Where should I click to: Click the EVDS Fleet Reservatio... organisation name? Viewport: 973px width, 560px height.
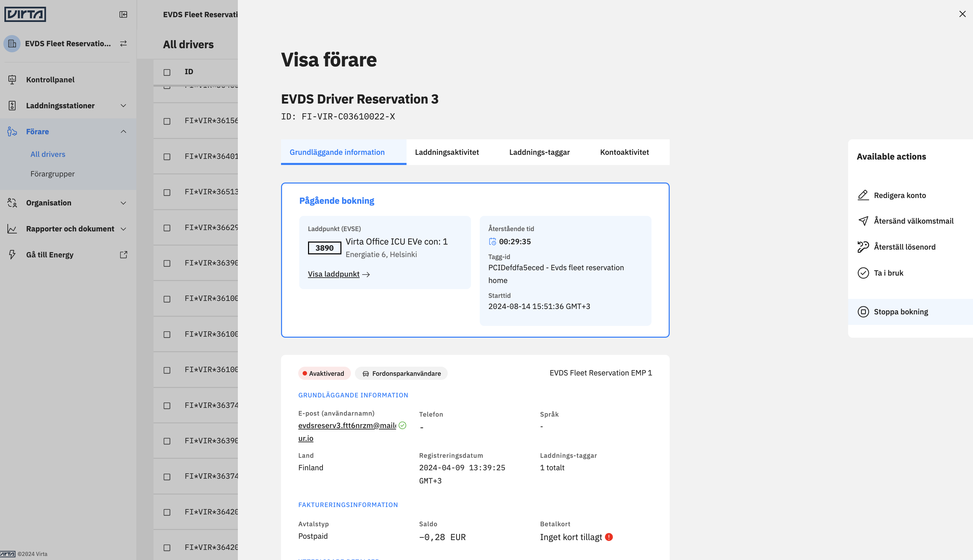pos(68,44)
